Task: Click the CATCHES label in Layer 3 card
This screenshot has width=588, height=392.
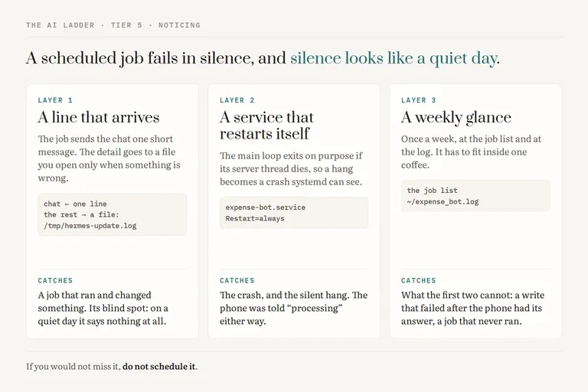Action: tap(419, 280)
